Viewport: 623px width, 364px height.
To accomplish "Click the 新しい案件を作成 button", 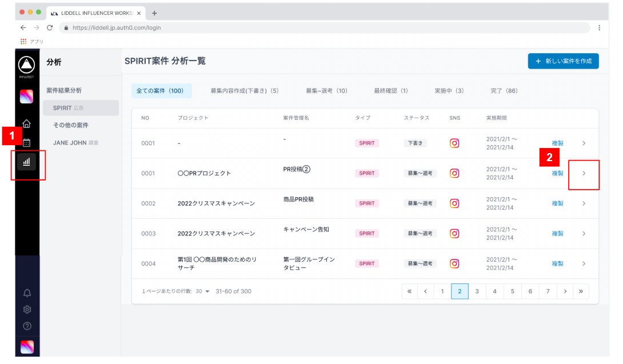I will point(564,61).
